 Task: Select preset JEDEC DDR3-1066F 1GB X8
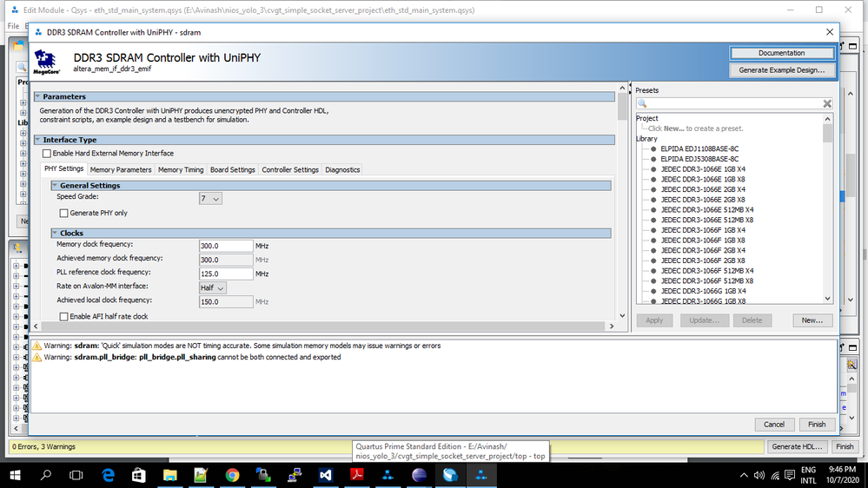coord(703,241)
